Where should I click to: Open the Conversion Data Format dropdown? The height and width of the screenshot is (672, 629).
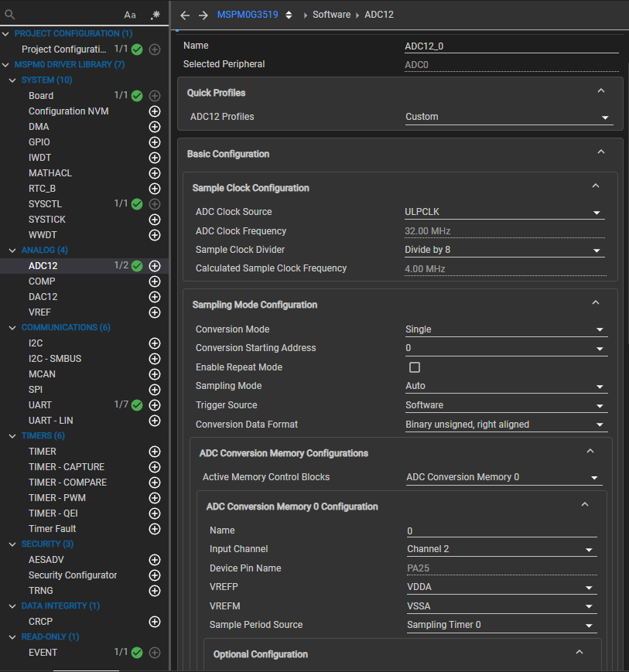click(507, 425)
